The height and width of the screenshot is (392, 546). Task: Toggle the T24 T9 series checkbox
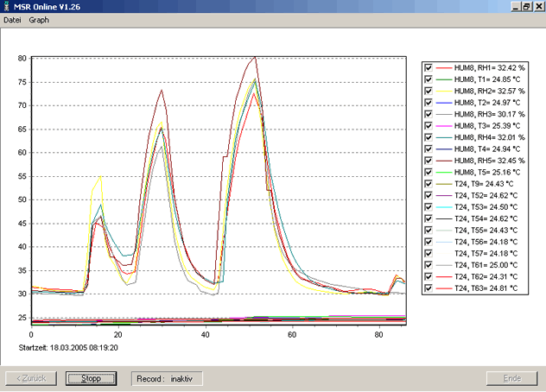click(x=429, y=184)
